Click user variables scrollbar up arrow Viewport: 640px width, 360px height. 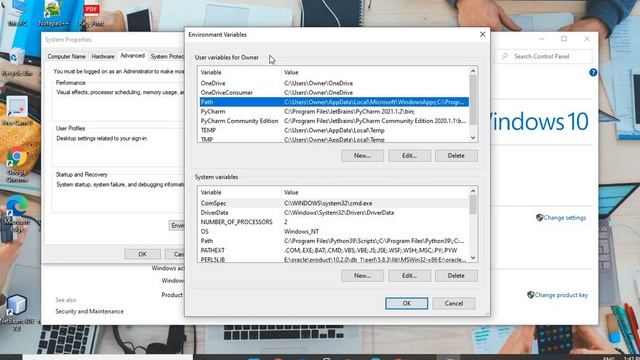click(x=473, y=71)
